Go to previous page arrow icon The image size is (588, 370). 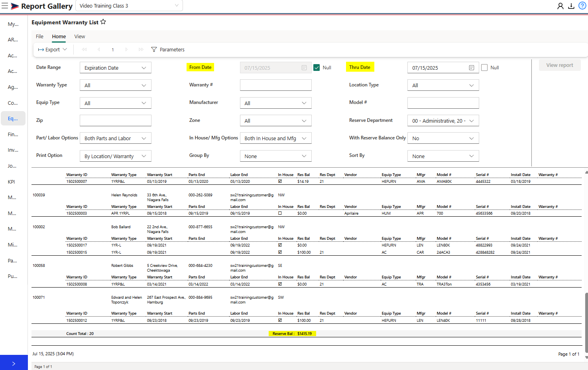click(98, 49)
